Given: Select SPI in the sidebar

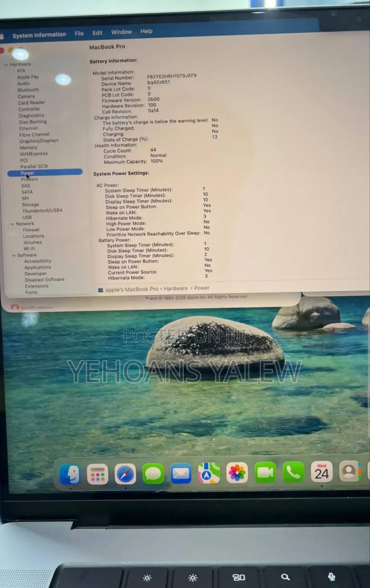Looking at the screenshot, I should point(25,198).
